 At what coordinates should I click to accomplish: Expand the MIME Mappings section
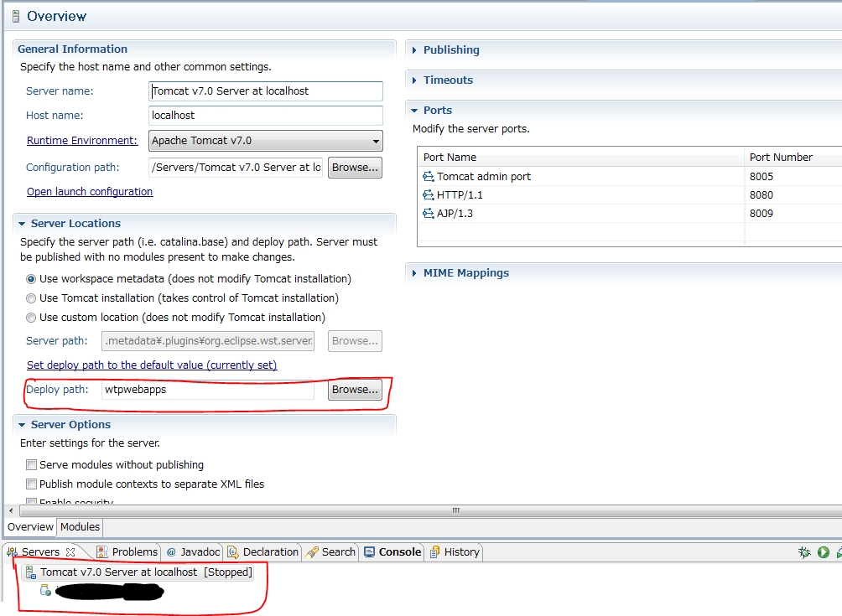(x=414, y=273)
